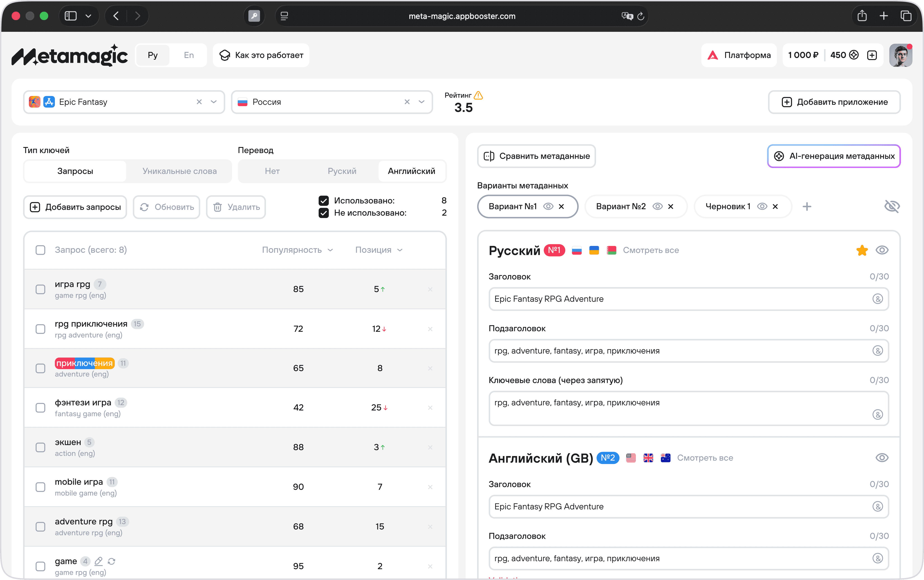The height and width of the screenshot is (580, 924).
Task: Open the Россия country dropdown
Action: tap(422, 102)
